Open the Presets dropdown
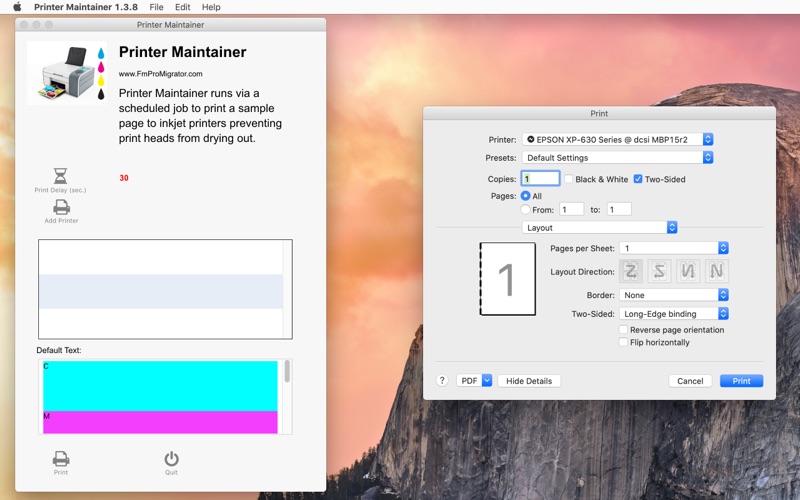The height and width of the screenshot is (500, 800). 617,158
